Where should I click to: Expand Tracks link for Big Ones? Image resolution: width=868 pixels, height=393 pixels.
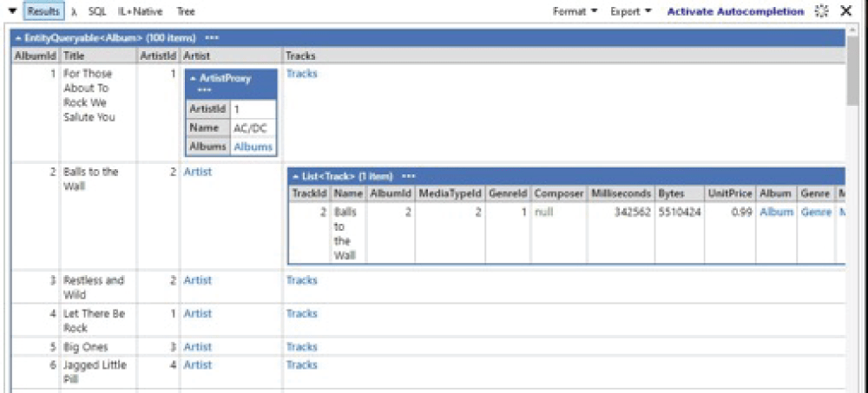(302, 346)
